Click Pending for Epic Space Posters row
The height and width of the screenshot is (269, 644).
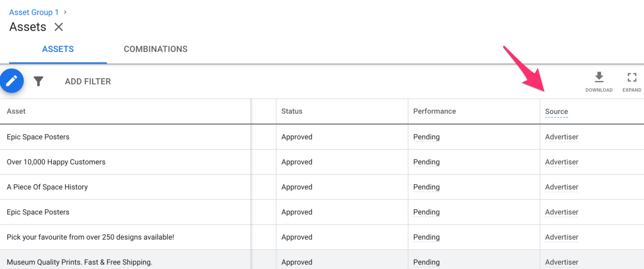426,137
